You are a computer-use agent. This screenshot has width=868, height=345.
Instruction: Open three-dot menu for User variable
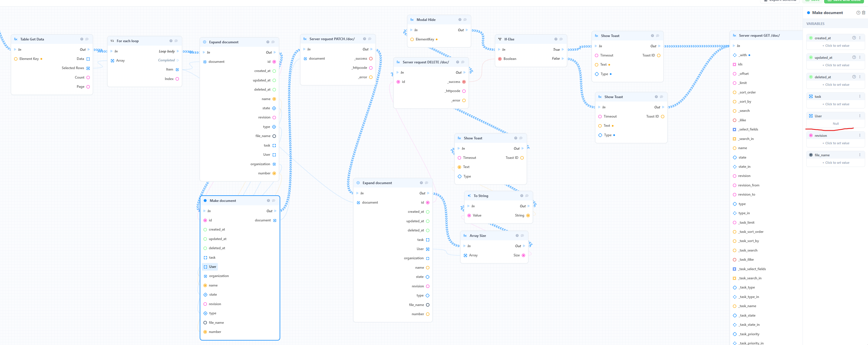860,116
